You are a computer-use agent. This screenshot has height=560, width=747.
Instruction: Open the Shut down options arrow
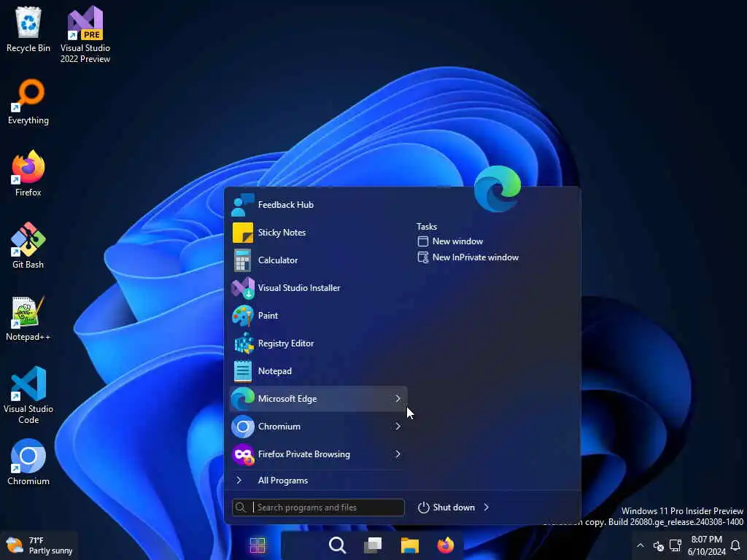tap(486, 507)
